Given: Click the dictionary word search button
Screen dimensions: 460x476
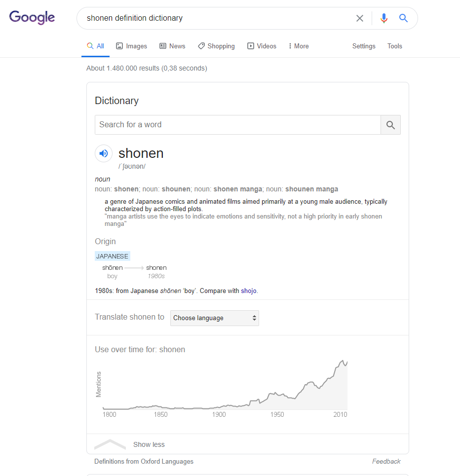Looking at the screenshot, I should (x=390, y=125).
